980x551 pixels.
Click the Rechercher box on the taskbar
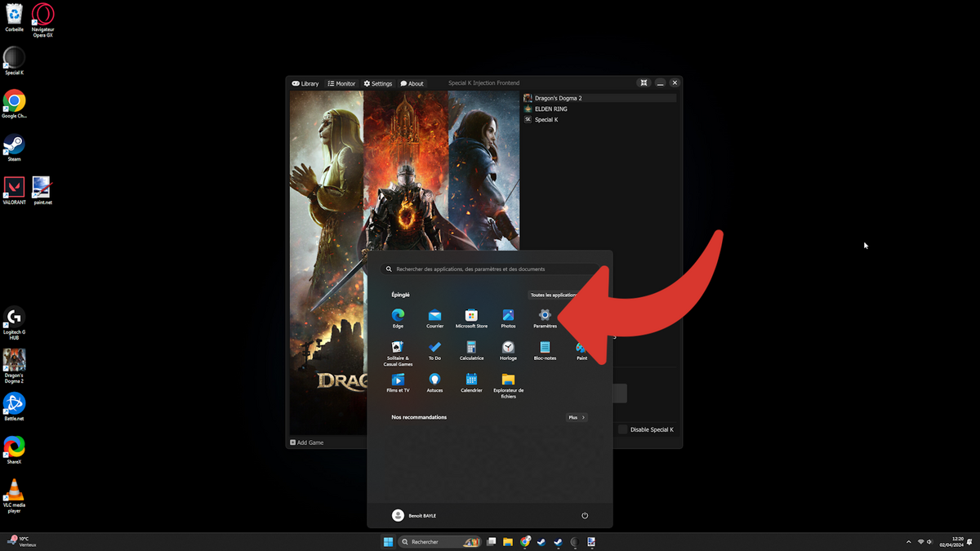439,542
